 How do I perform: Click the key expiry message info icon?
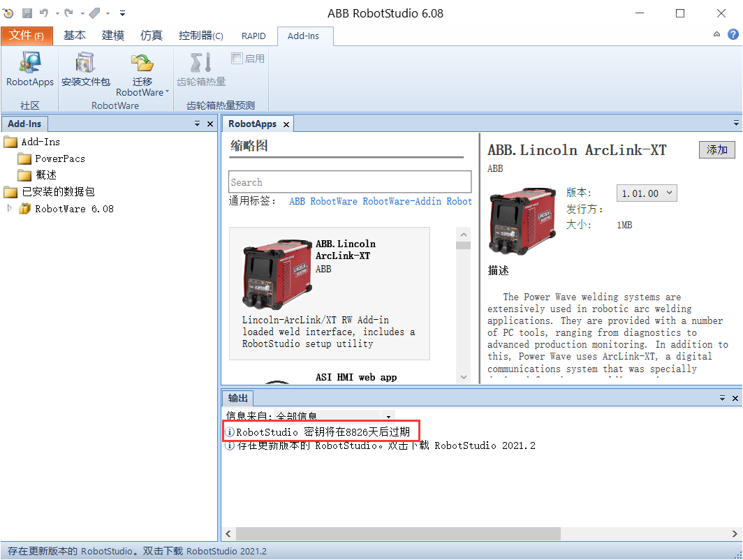[x=229, y=432]
